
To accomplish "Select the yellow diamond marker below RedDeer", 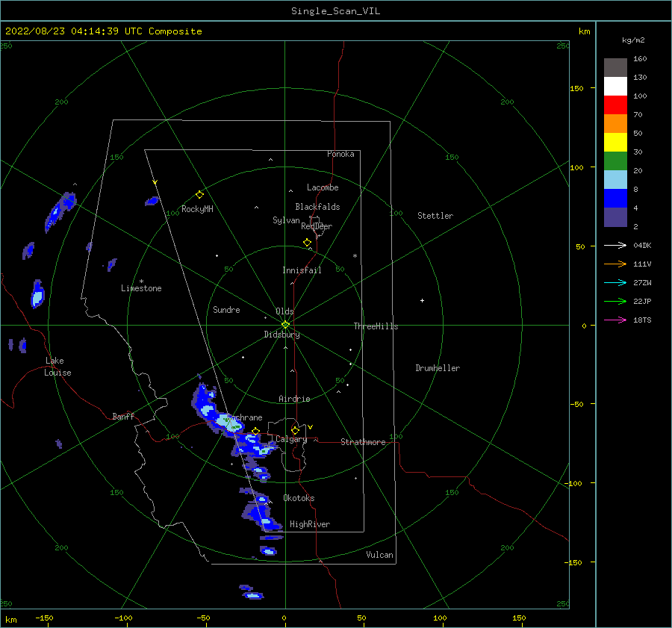I will coord(307,243).
